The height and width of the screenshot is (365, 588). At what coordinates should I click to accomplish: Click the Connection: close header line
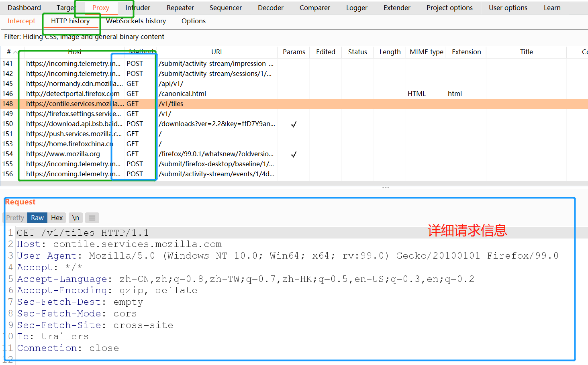click(68, 348)
